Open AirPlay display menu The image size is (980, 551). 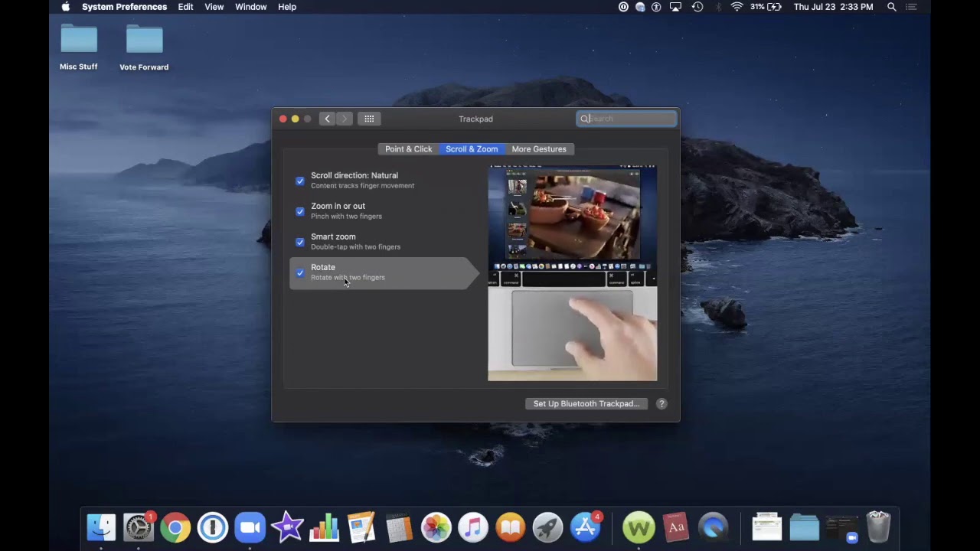point(675,7)
